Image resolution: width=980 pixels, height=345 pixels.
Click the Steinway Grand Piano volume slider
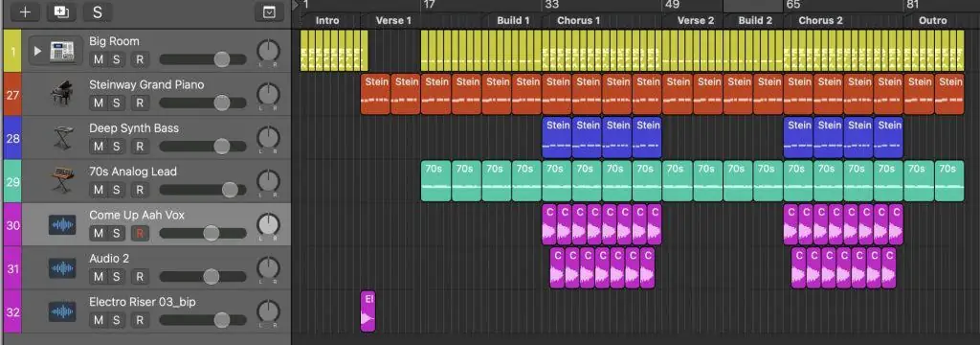tap(203, 103)
